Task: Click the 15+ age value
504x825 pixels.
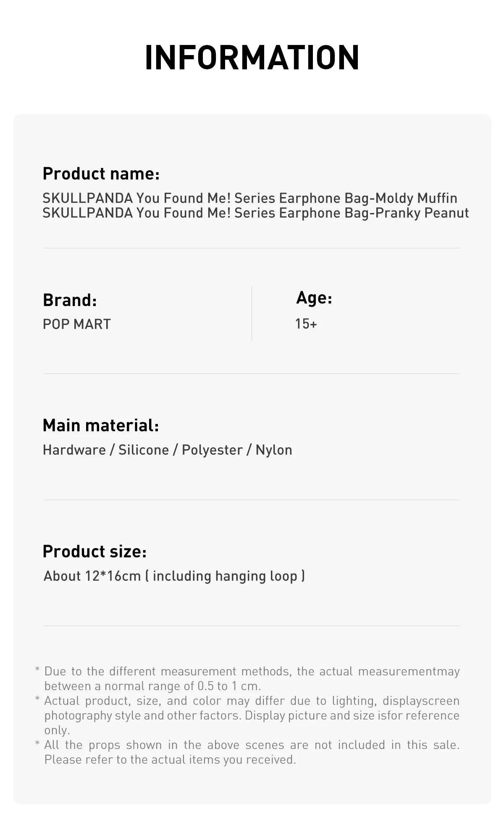Action: click(306, 324)
